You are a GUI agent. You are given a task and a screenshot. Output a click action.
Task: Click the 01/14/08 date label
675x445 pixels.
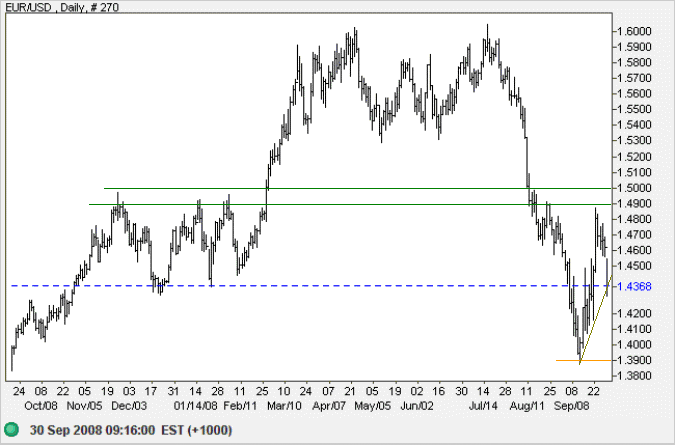[x=195, y=406]
